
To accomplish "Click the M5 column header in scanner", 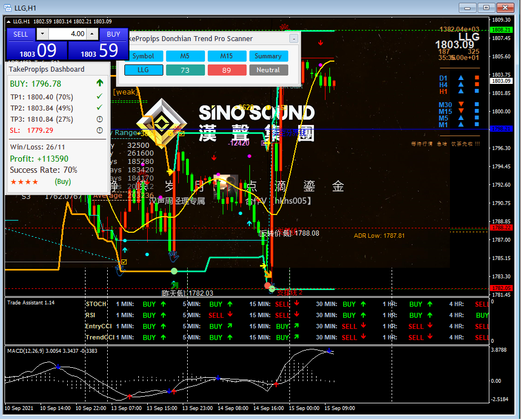I will pyautogui.click(x=185, y=56).
